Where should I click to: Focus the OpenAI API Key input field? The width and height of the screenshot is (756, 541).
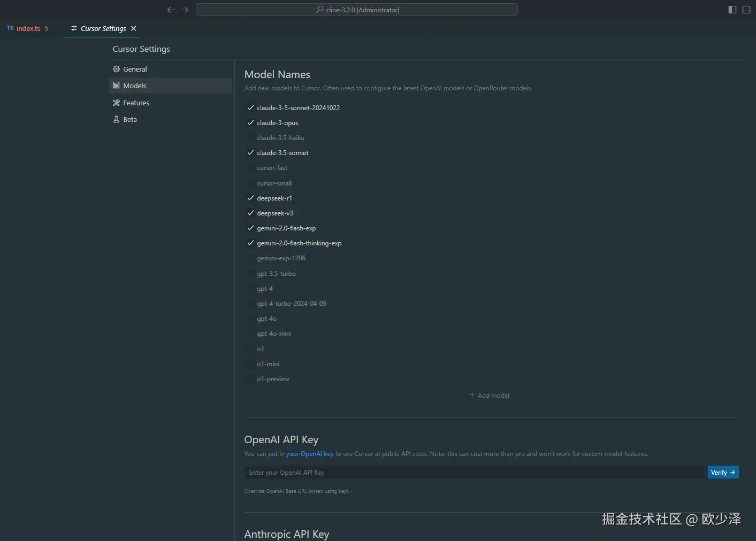click(475, 472)
